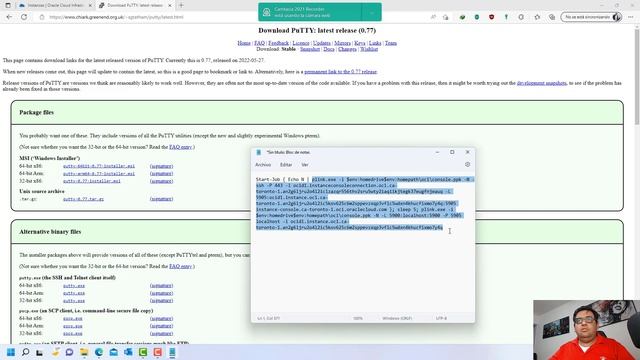Open the Home link on PuTTY page
Screen dimensions: 640x360
[x=244, y=43]
